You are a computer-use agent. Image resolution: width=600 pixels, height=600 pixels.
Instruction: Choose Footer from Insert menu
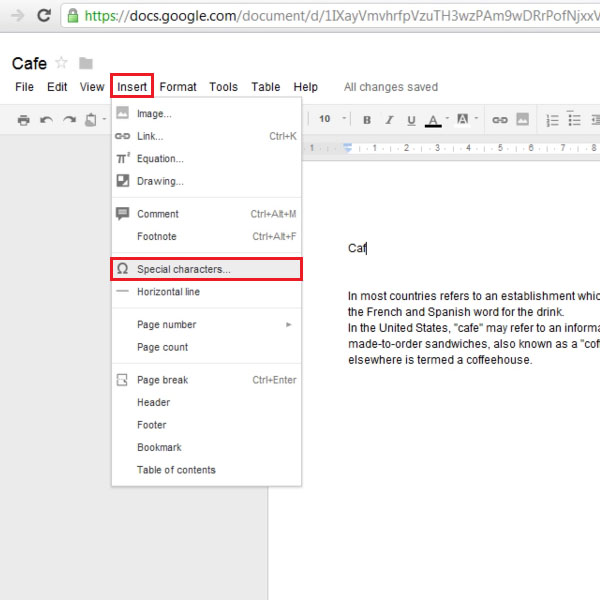[x=207, y=425]
